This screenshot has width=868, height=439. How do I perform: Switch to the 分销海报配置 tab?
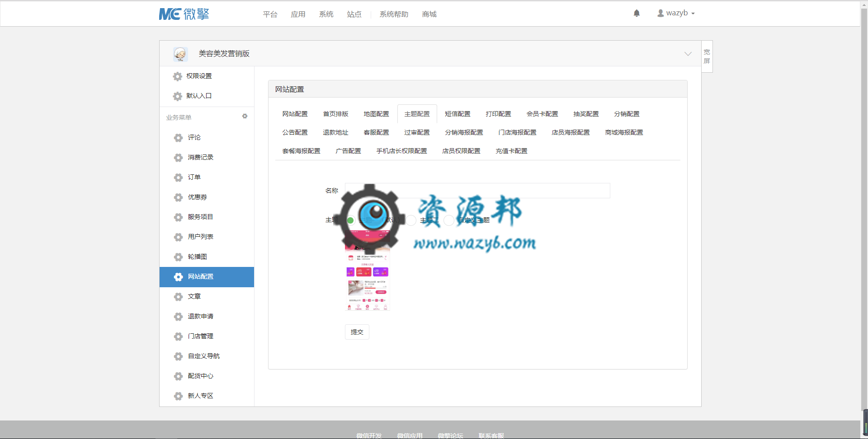coord(464,132)
